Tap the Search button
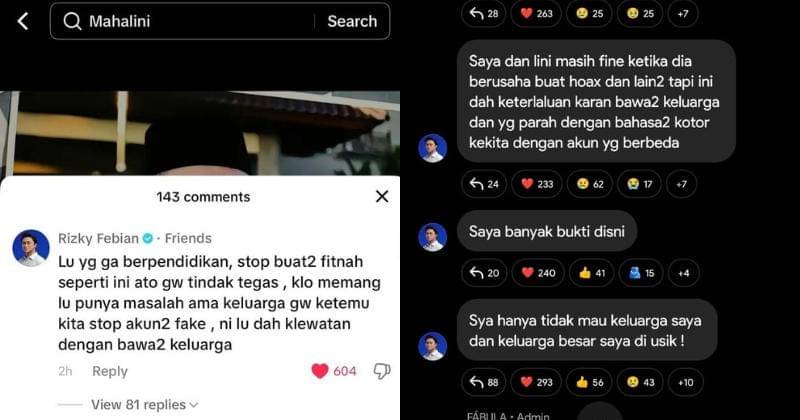This screenshot has width=800, height=420. [x=352, y=21]
